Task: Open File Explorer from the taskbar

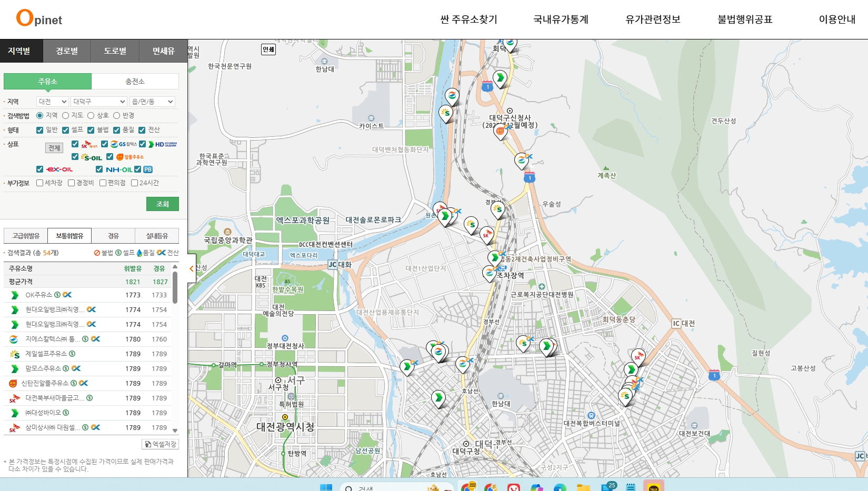Action: point(583,487)
